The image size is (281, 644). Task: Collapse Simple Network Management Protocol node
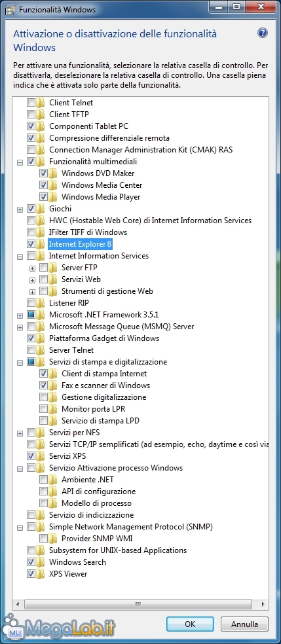click(x=20, y=528)
